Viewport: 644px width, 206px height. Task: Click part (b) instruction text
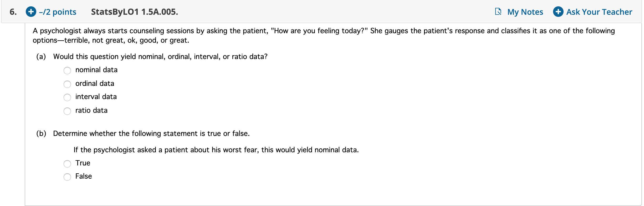click(151, 133)
